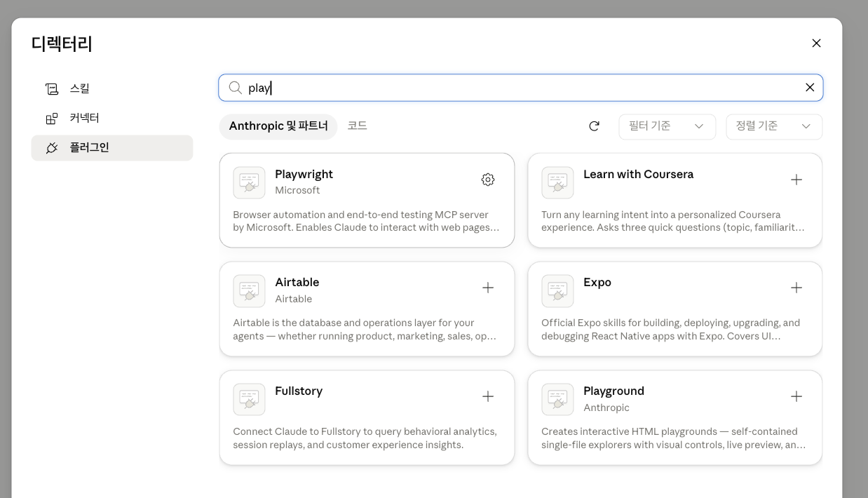Open the 필터 기준 dropdown
This screenshot has width=868, height=498.
click(667, 126)
